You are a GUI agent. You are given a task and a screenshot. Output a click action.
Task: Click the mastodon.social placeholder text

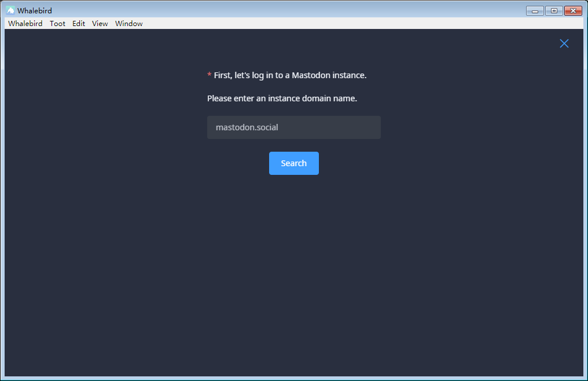pos(247,127)
